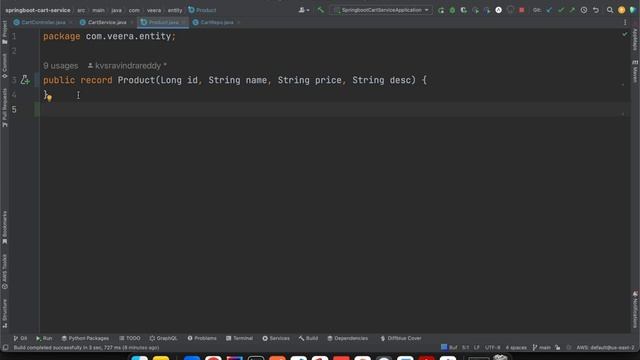Click the LF line separator widget
The width and height of the screenshot is (640, 360).
pos(476,348)
